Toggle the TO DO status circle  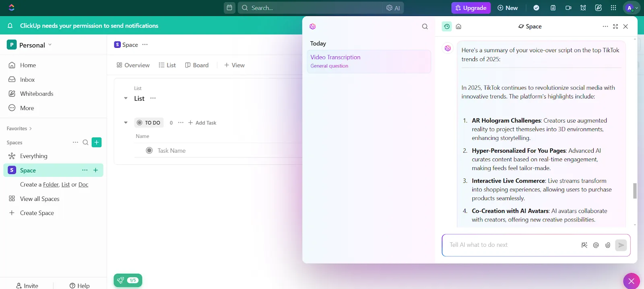click(140, 123)
